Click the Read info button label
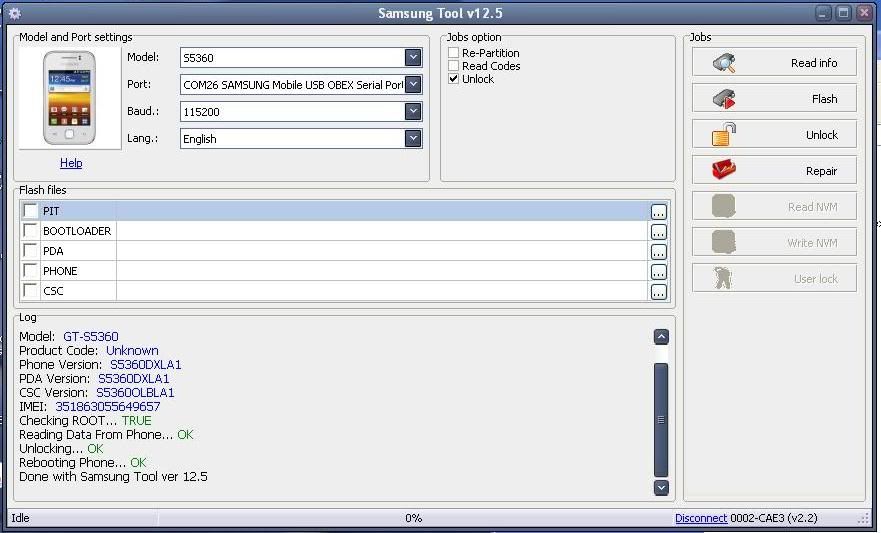881x533 pixels. (814, 63)
